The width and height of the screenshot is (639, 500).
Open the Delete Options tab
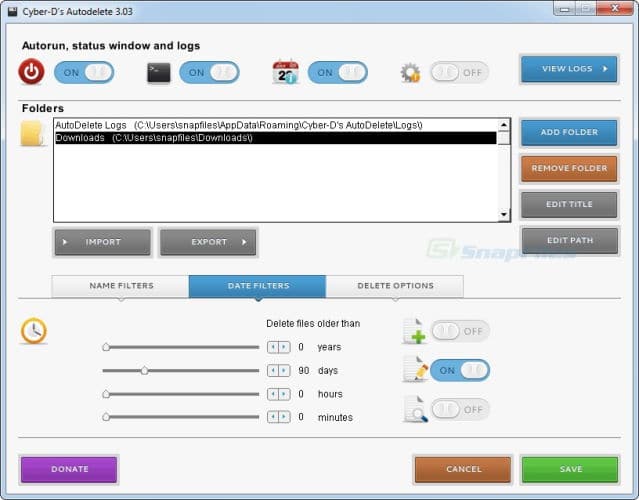395,286
